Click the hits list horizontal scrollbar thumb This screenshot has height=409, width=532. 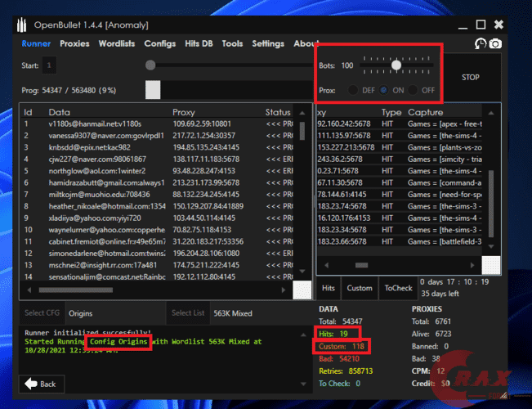(361, 265)
